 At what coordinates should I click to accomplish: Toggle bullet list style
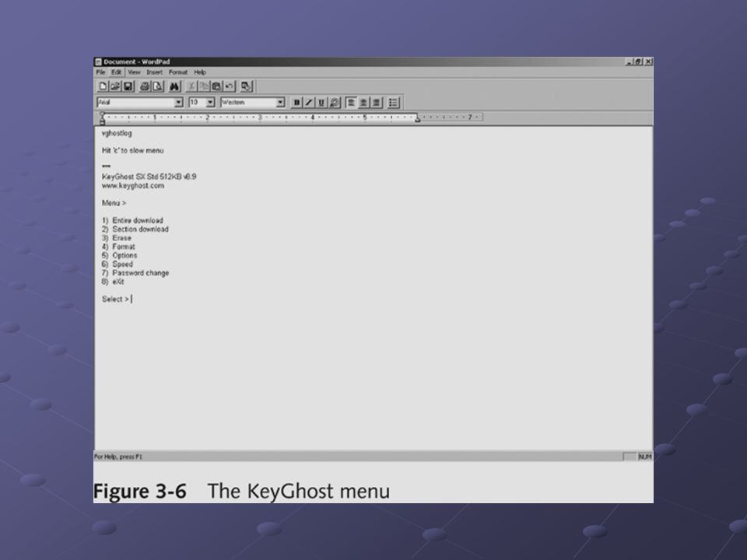tap(393, 103)
